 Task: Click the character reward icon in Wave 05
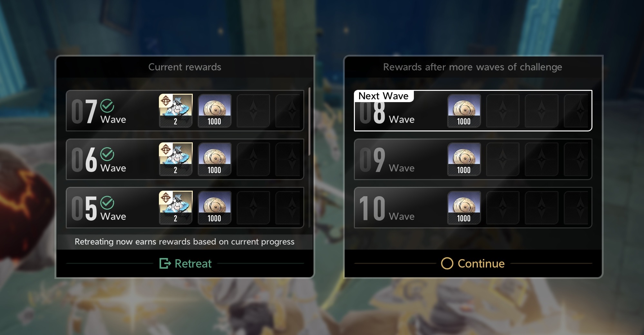coord(176,207)
